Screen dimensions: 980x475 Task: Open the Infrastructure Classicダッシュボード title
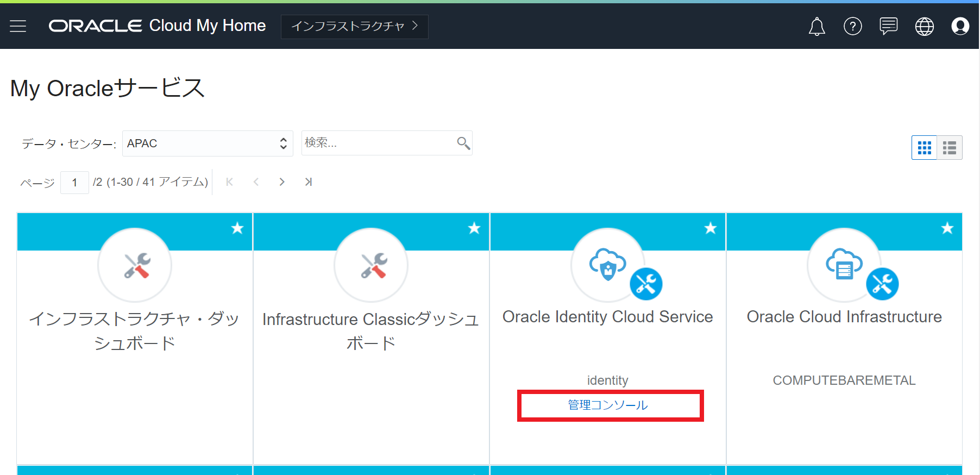371,331
